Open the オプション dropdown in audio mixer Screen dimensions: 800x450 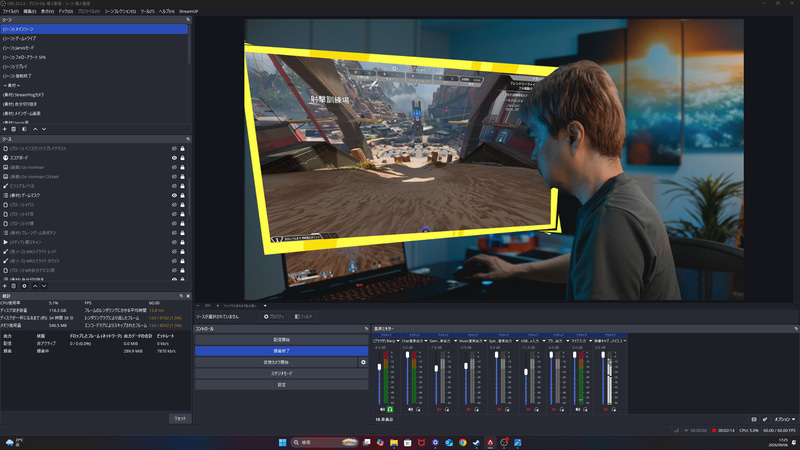pos(785,419)
